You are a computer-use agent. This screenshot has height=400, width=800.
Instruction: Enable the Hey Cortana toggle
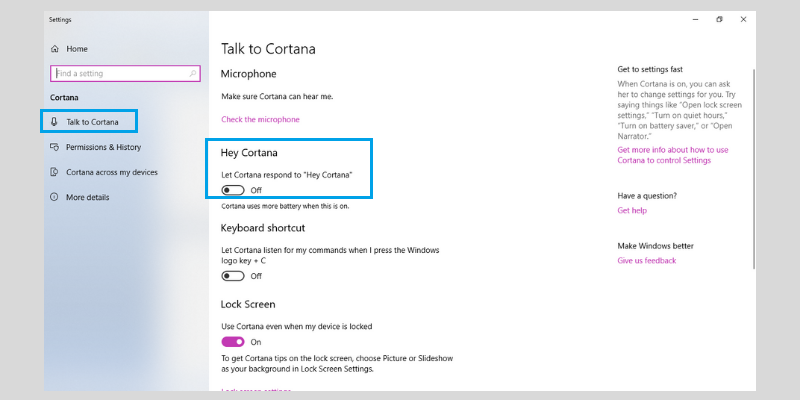[x=233, y=190]
